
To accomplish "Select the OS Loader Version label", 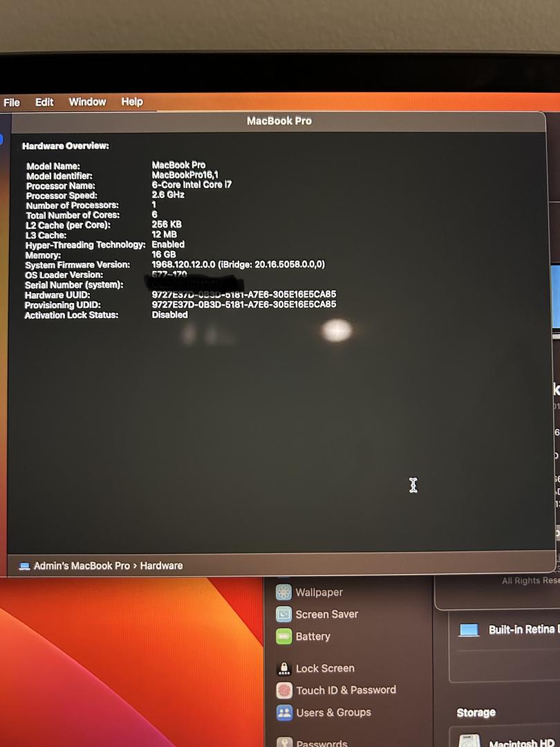I will [64, 275].
